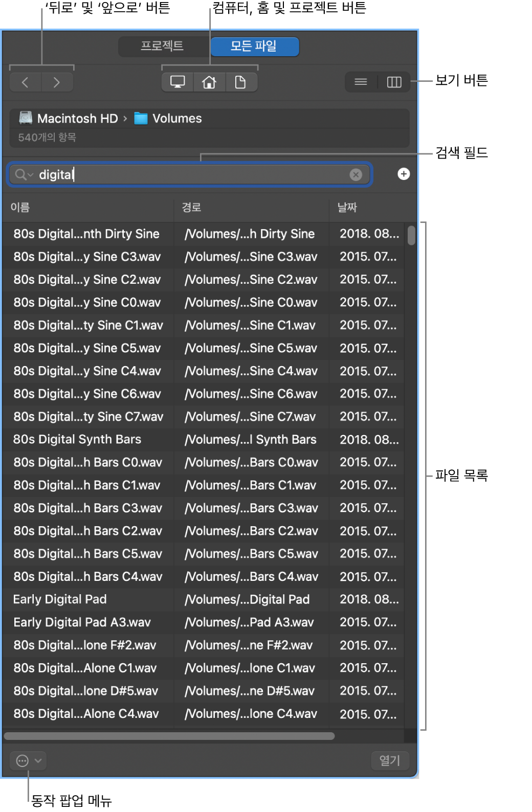Select the 프로젝트 tab
Viewport: 532px width, 812px height.
[x=163, y=47]
